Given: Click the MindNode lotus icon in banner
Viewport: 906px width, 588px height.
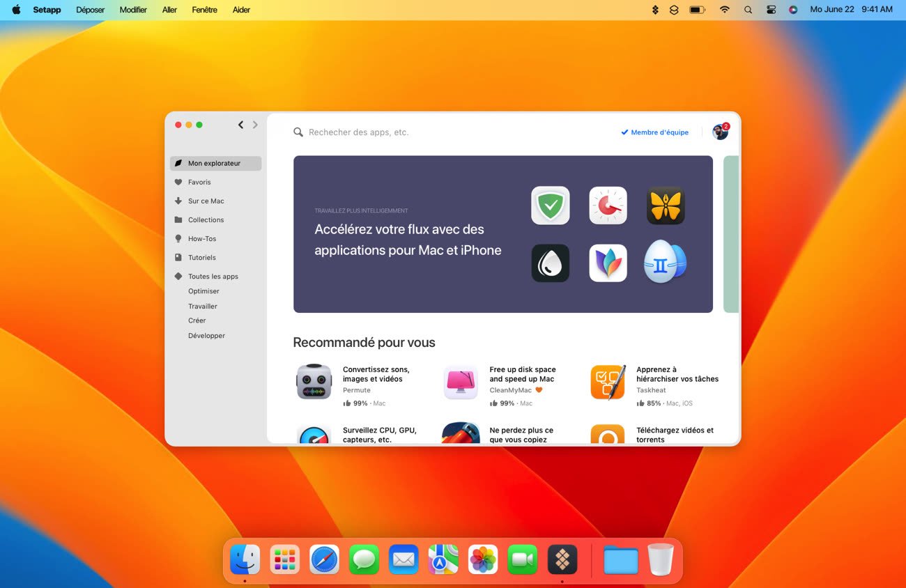Looking at the screenshot, I should point(608,263).
